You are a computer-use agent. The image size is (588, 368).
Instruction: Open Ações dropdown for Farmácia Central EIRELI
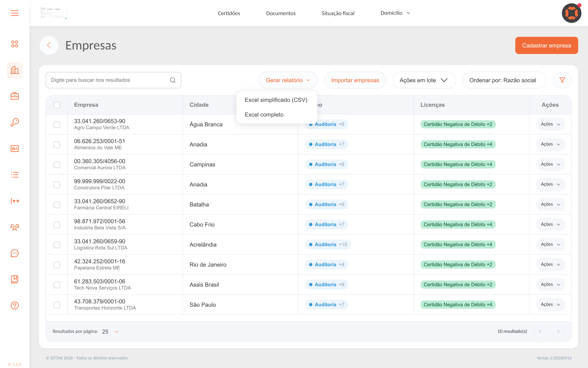(x=551, y=204)
